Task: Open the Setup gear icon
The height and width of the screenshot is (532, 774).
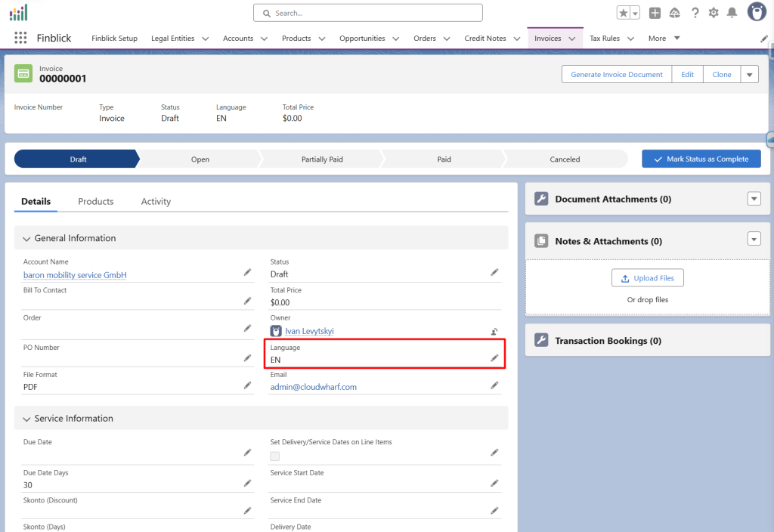Action: [x=713, y=13]
